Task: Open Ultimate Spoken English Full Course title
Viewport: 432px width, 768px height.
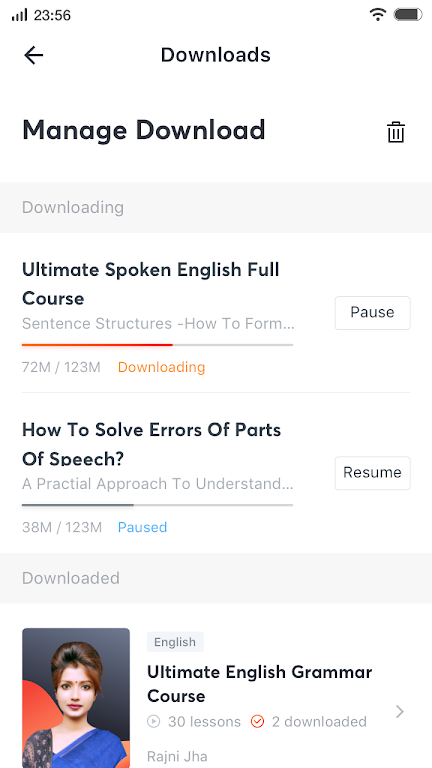Action: [151, 284]
